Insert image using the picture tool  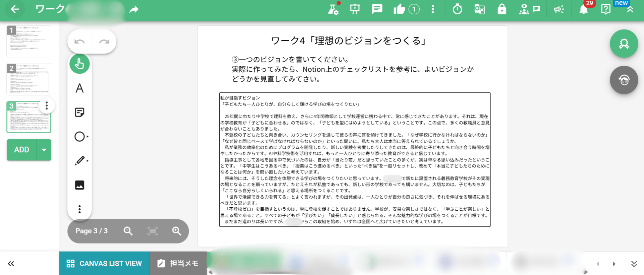point(79,185)
